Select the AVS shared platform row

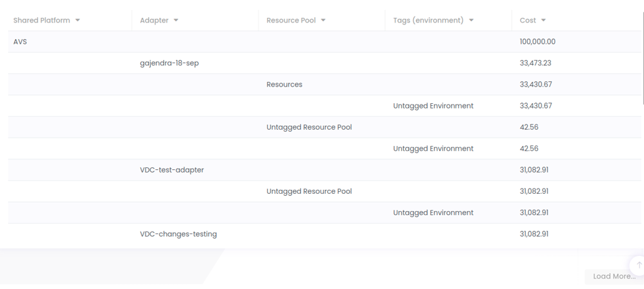click(x=20, y=42)
